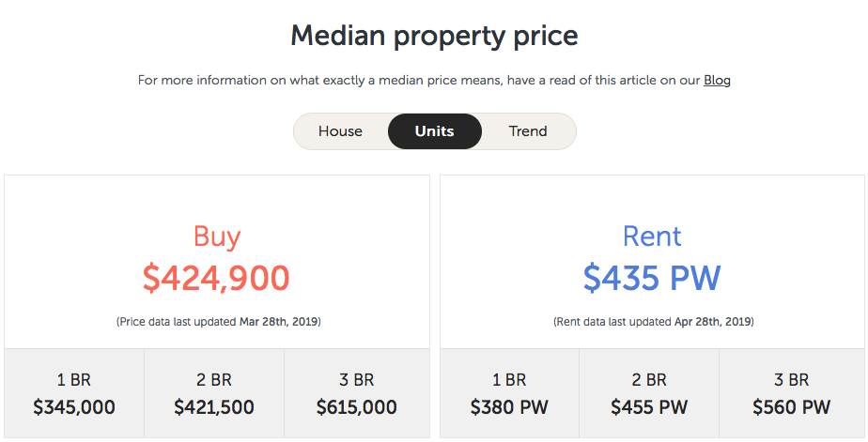The width and height of the screenshot is (868, 442).
Task: Click the rent data last updated note
Action: click(x=654, y=321)
